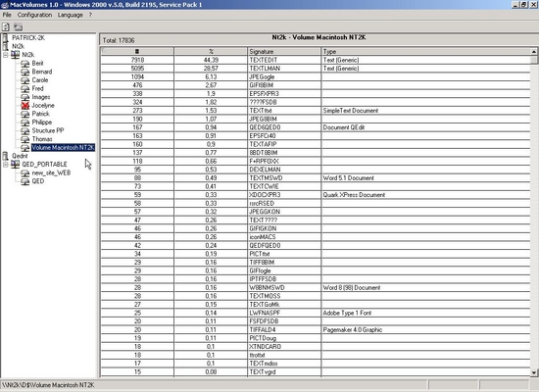
Task: Click the Word 8 (98) Document cell
Action: tap(426, 287)
